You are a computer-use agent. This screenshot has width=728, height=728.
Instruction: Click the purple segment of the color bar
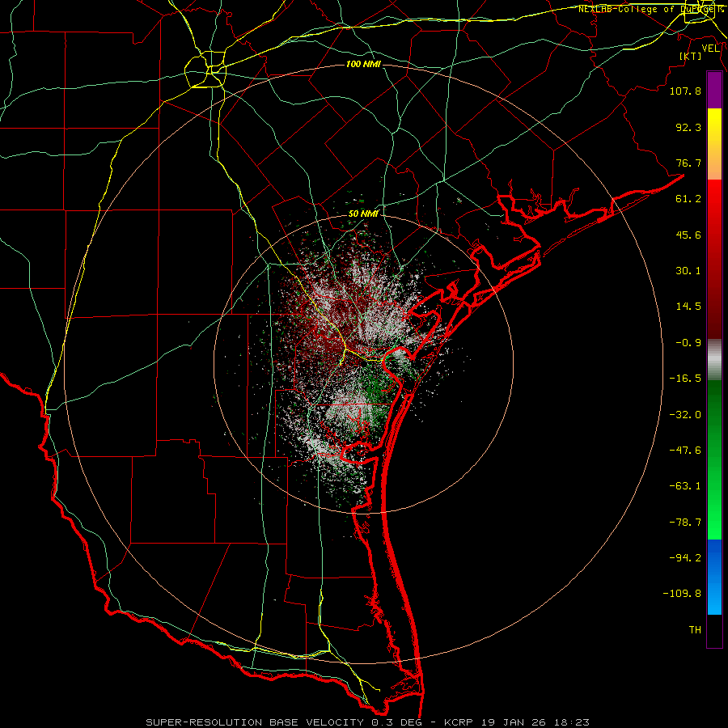(x=714, y=90)
